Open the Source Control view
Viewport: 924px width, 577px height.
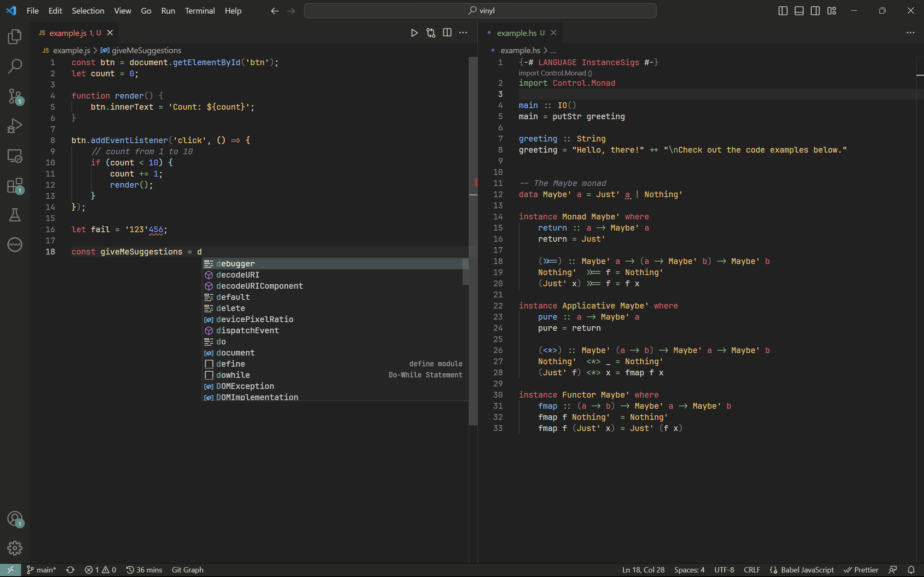(x=15, y=96)
